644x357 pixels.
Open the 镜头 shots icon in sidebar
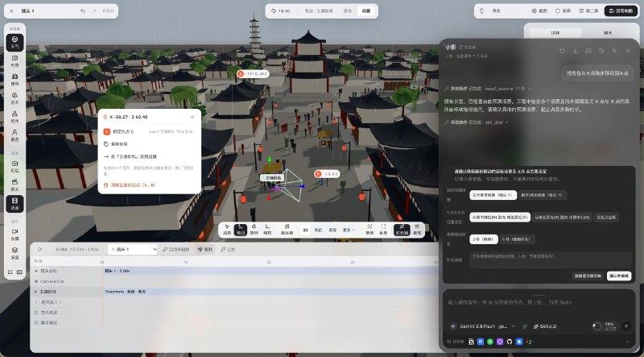[x=14, y=185]
